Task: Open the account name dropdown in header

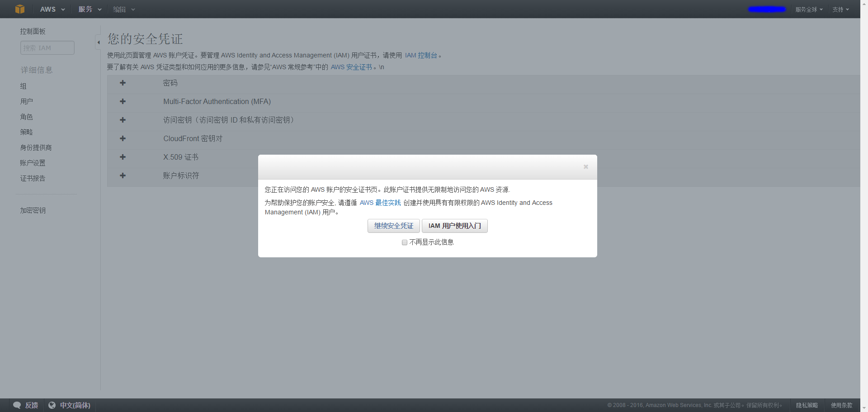Action: (767, 9)
